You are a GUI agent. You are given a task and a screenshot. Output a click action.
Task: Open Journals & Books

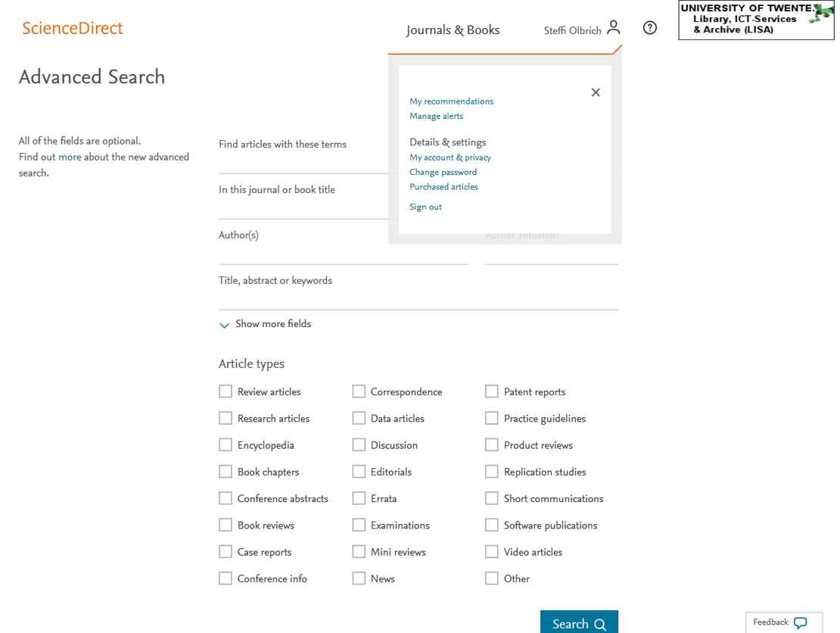(453, 30)
